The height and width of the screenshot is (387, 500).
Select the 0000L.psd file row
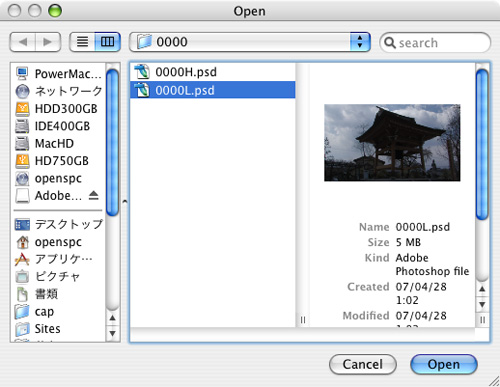click(213, 90)
